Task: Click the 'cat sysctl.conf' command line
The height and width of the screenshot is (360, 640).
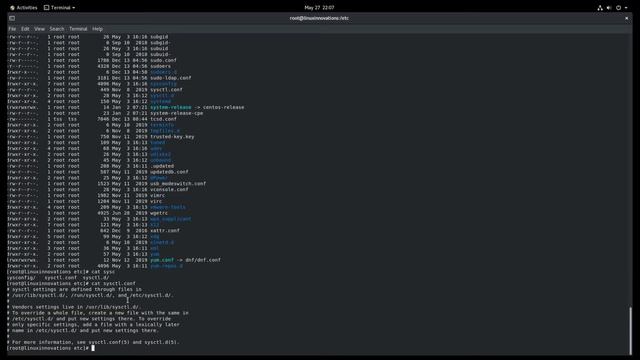Action: pos(71,283)
